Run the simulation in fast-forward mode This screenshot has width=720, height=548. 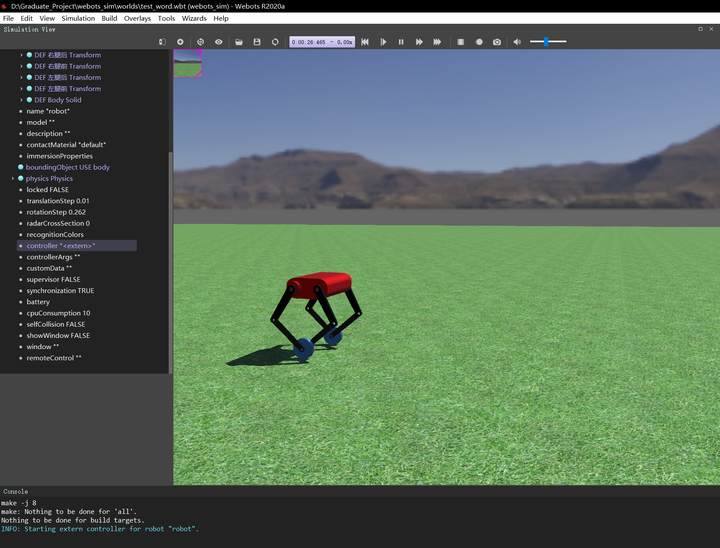click(x=419, y=42)
